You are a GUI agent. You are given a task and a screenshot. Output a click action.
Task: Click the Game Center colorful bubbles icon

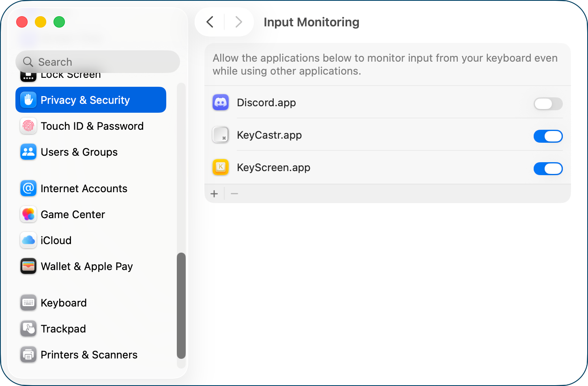tap(28, 214)
